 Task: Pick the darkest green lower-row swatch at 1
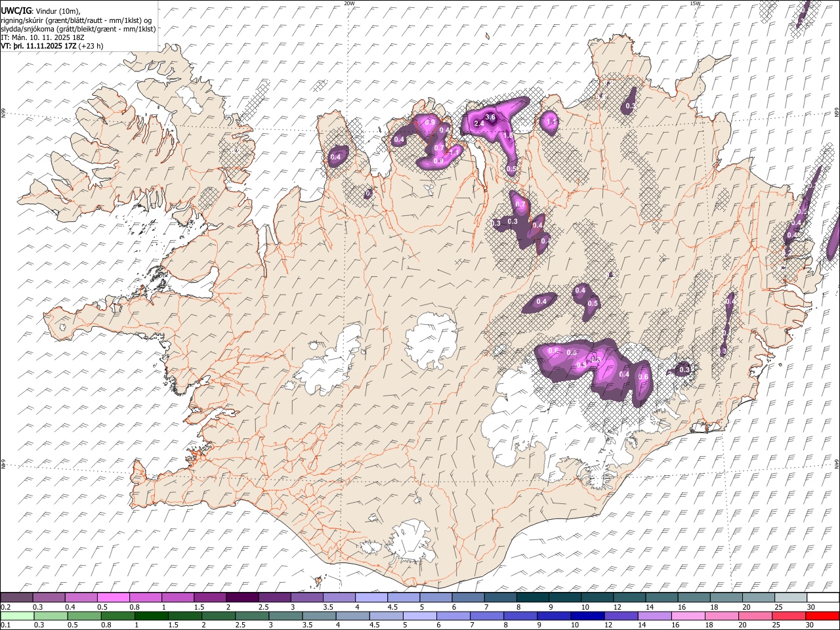151,616
